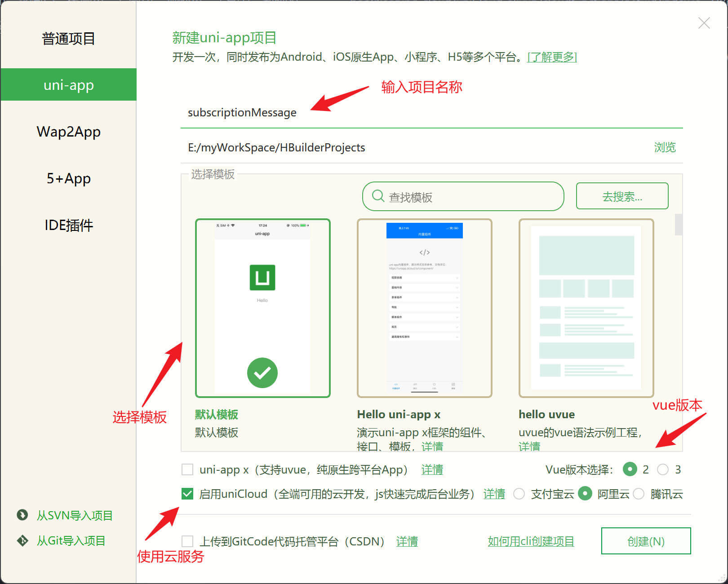728x584 pixels.
Task: Select the 普通项目 project type tab
Action: [x=68, y=39]
